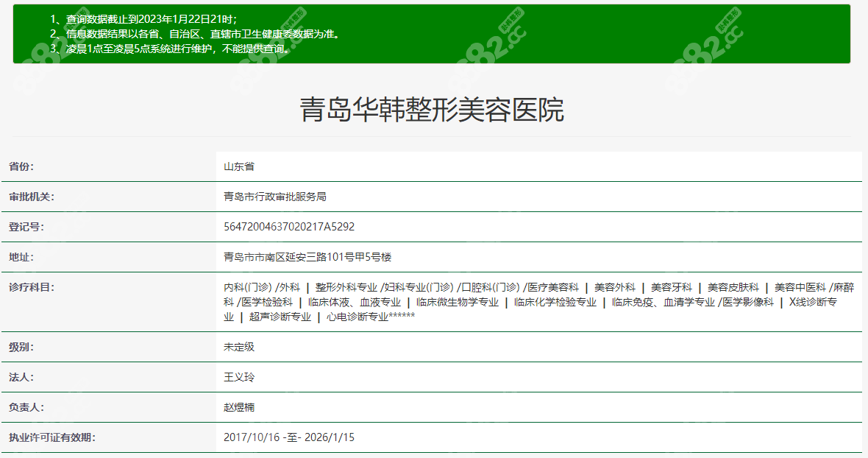Viewport: 868px width, 458px height.
Task: Click 美容牙科 in the departments list
Action: (672, 287)
